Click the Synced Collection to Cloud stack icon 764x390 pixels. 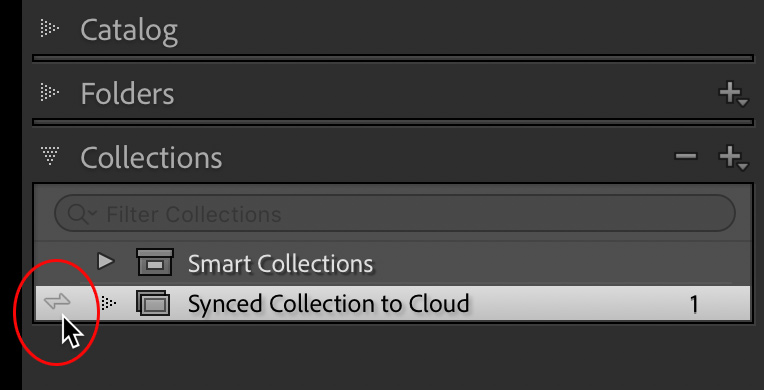click(153, 303)
